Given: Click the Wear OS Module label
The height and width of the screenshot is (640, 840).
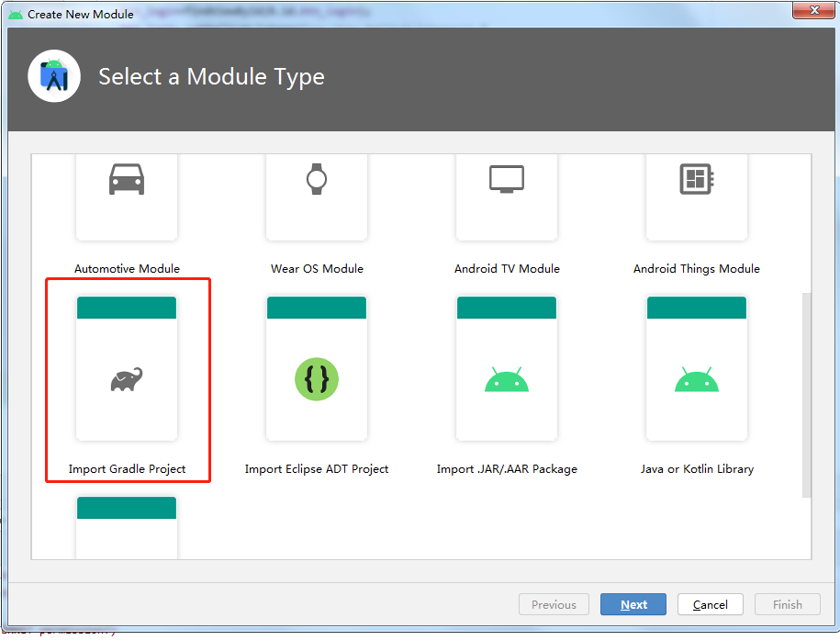Looking at the screenshot, I should point(317,268).
